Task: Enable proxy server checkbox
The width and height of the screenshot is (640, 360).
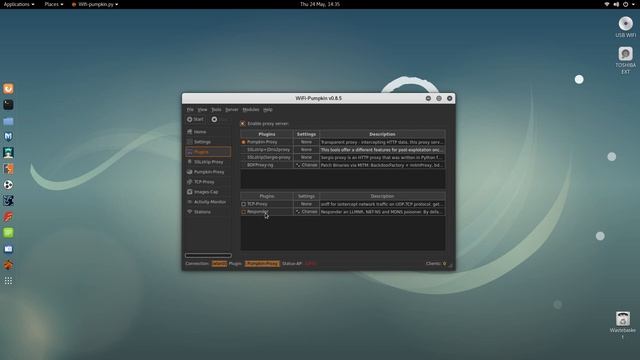Action: click(243, 123)
